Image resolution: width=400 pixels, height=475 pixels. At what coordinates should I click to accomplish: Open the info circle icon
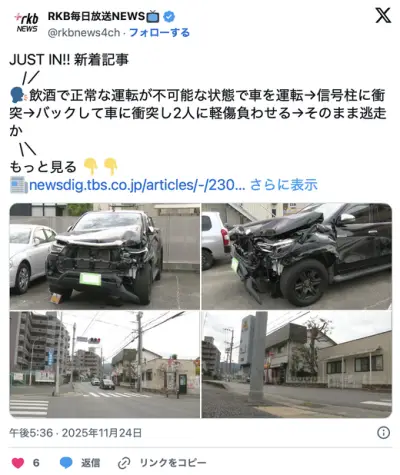coord(383,433)
